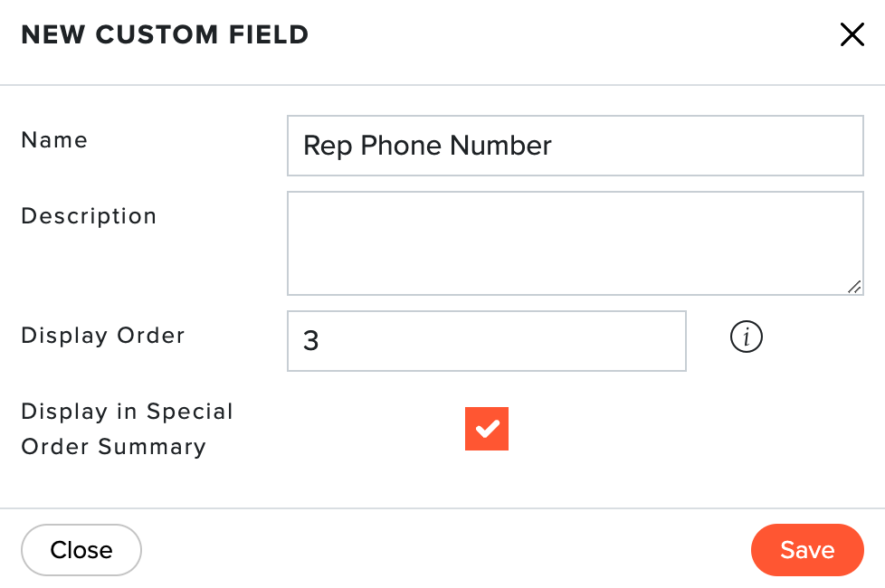Open the Display Order info tooltip icon
This screenshot has width=885, height=588.
coord(747,337)
